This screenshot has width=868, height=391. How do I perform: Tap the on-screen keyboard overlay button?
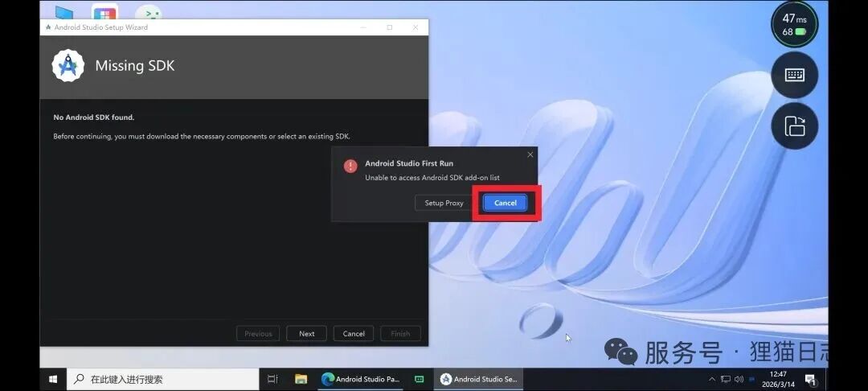795,75
